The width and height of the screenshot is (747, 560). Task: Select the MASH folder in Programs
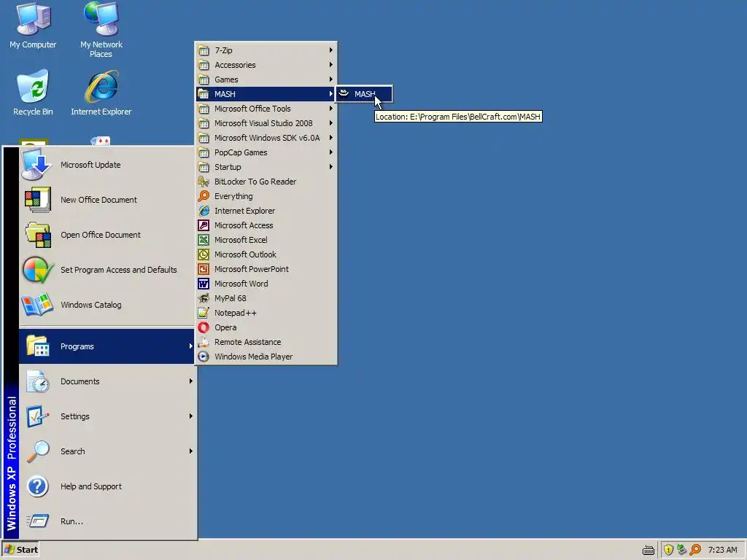pyautogui.click(x=266, y=94)
